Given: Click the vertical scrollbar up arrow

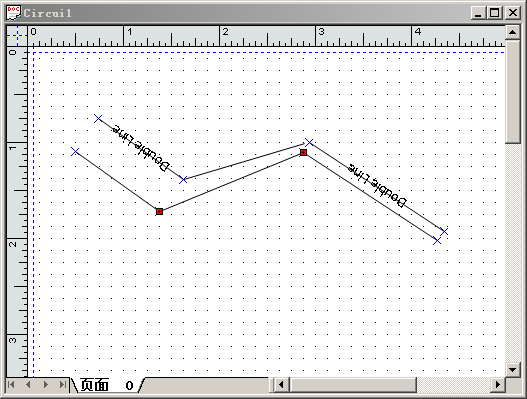Looking at the screenshot, I should 513,33.
